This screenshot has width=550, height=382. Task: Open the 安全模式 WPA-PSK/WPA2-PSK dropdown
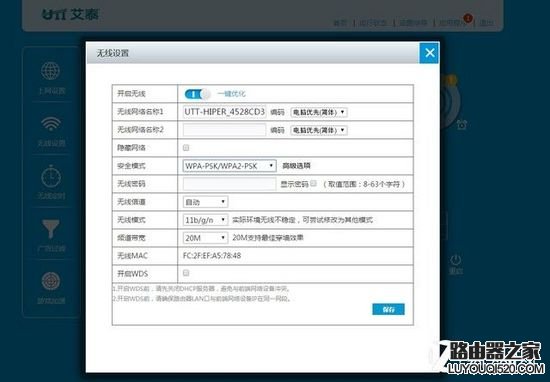click(x=229, y=166)
